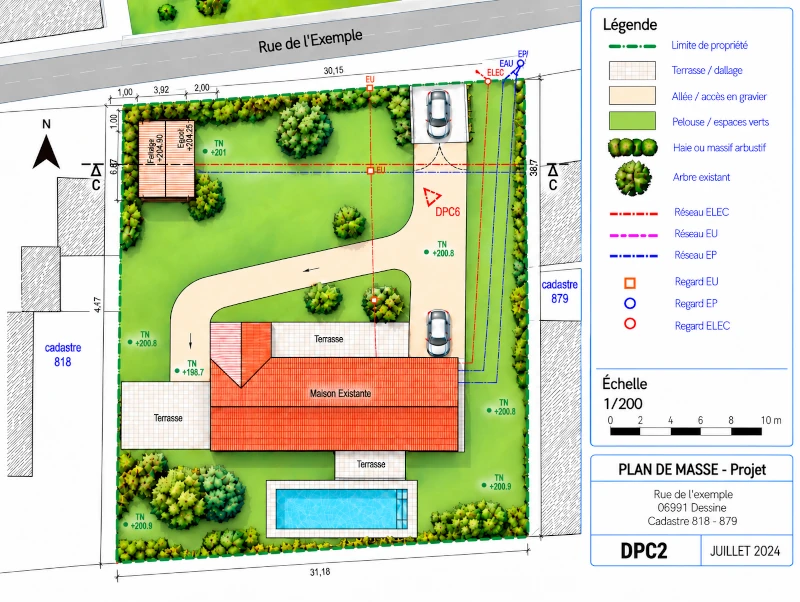Viewport: 800px width, 602px height.
Task: Click the 4,47 dimension text
Action: pos(97,305)
